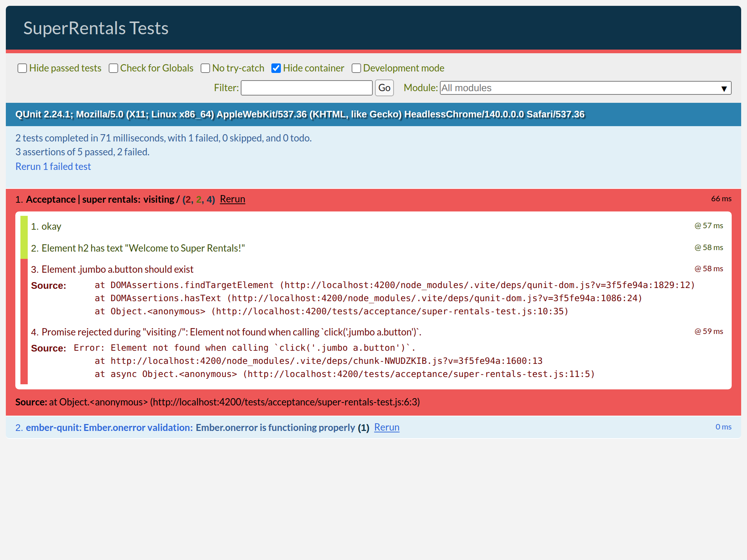Click the Module dropdown arrow

724,88
